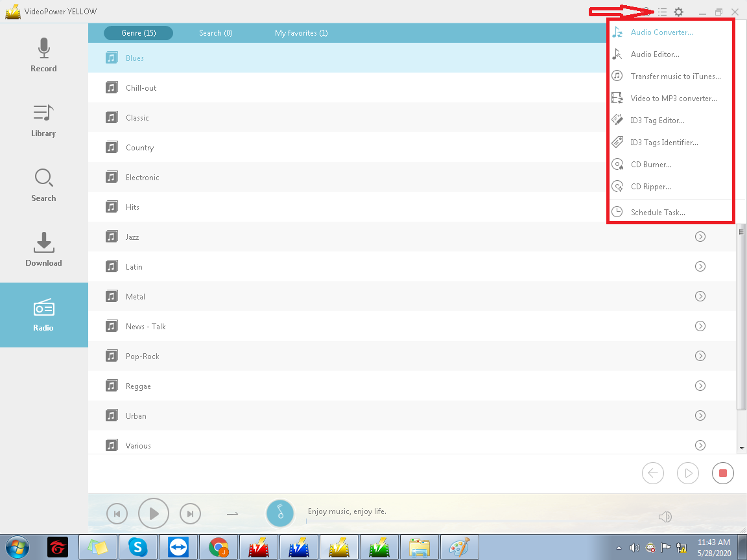This screenshot has height=560, width=747.
Task: Go to the Search sidebar icon
Action: [x=43, y=178]
